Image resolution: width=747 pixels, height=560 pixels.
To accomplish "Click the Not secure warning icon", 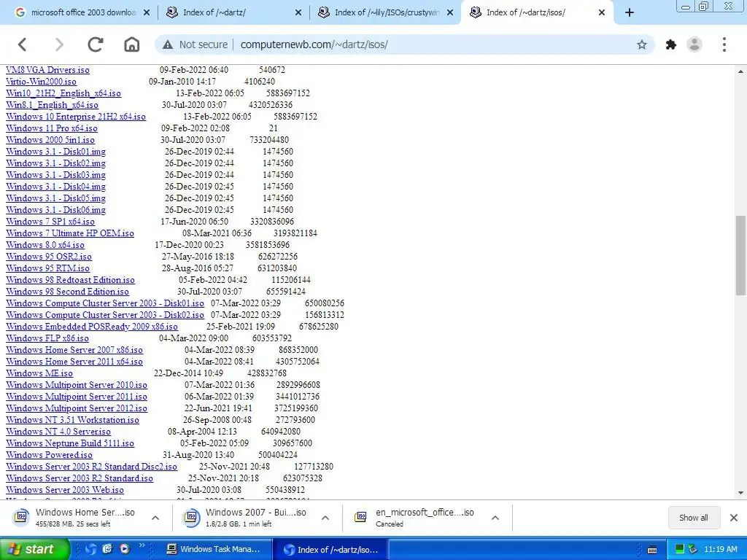I will (168, 44).
